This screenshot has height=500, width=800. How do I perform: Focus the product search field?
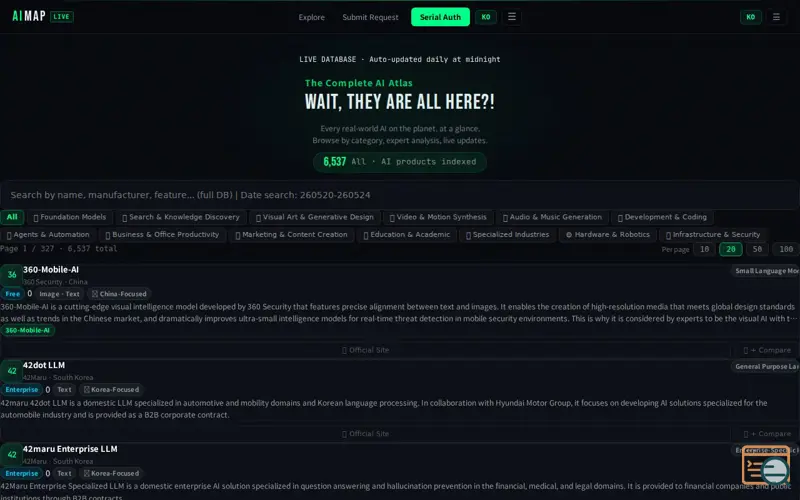[x=400, y=195]
